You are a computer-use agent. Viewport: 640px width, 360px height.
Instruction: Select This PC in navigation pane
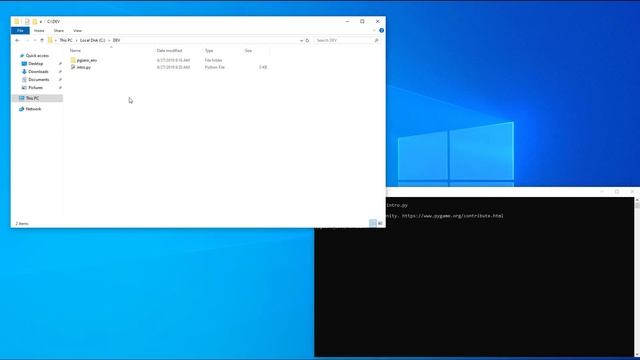37,98
